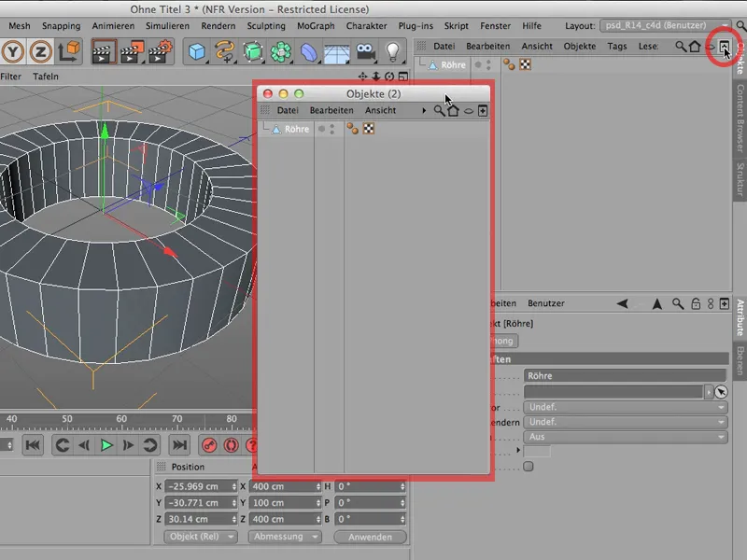The width and height of the screenshot is (747, 560).
Task: Select Röhre in docked Object Manager
Action: click(x=453, y=64)
